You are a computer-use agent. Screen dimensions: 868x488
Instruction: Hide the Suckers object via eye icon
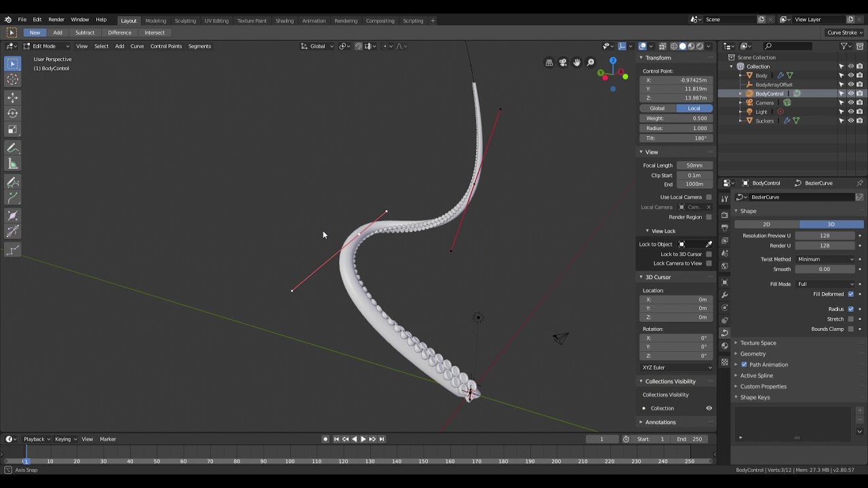click(851, 121)
